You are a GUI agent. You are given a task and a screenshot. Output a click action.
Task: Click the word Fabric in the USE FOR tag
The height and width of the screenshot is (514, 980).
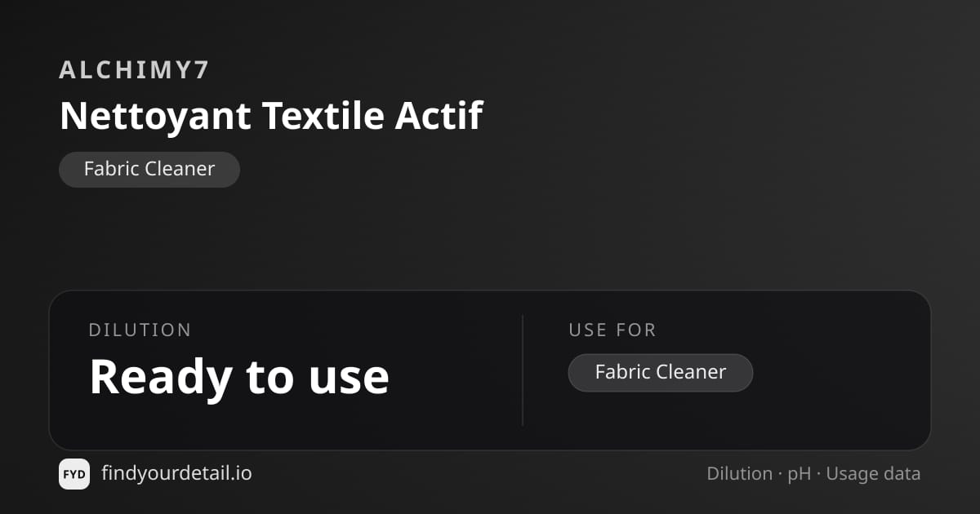[622, 373]
